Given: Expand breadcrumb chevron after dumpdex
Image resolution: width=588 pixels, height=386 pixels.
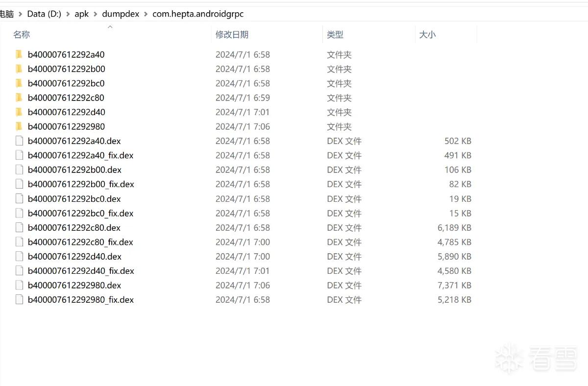Looking at the screenshot, I should coord(146,14).
